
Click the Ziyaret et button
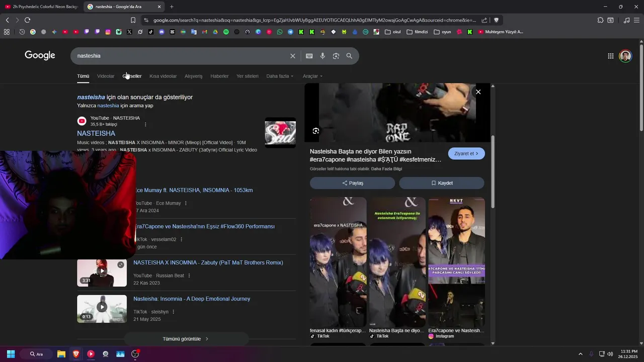466,153
